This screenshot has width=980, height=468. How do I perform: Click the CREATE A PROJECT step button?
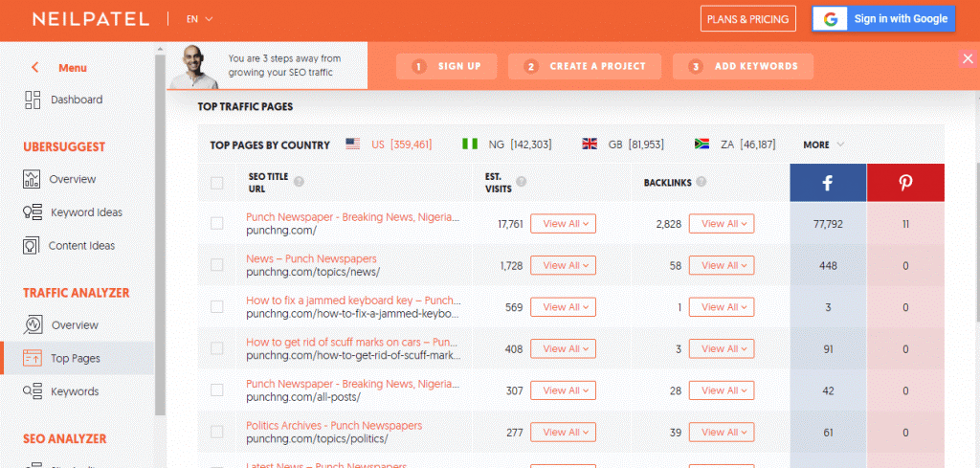[585, 66]
